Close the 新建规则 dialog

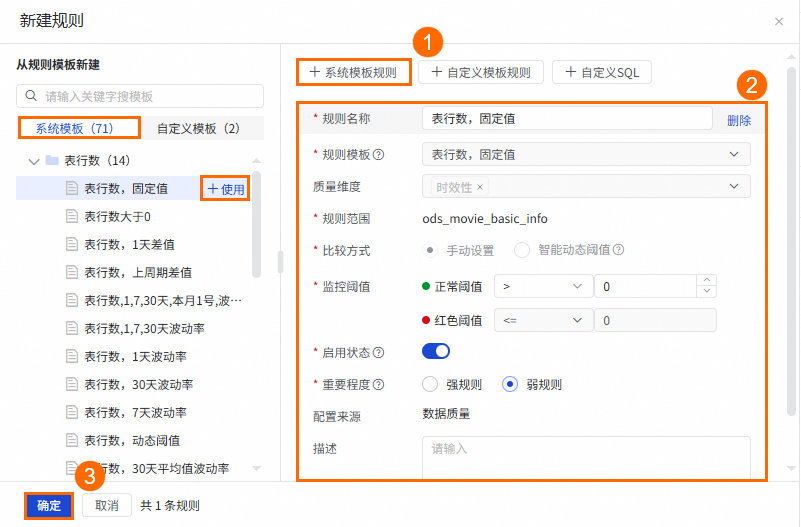tap(779, 21)
